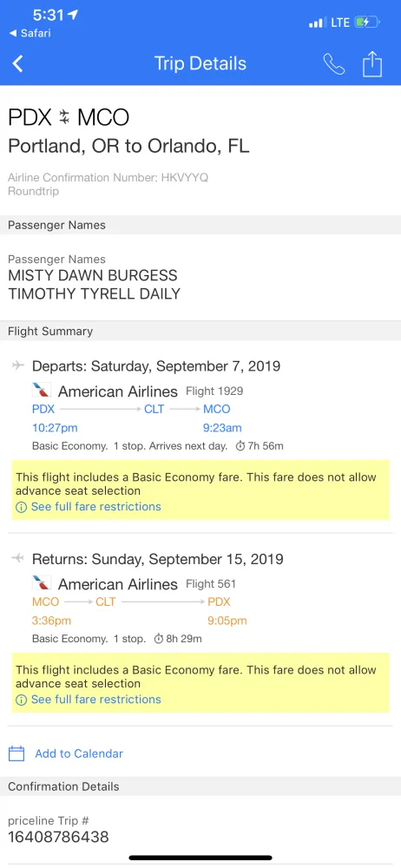401x868 pixels.
Task: Tap the American Airlines logo for Flight 1929
Action: point(42,391)
